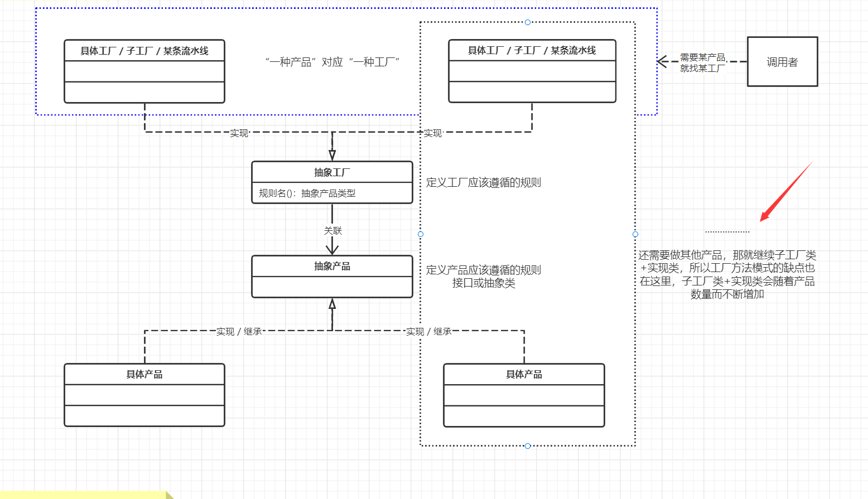Click the 接口或抽象类 text
Image resolution: width=868 pixels, height=499 pixels.
[484, 283]
